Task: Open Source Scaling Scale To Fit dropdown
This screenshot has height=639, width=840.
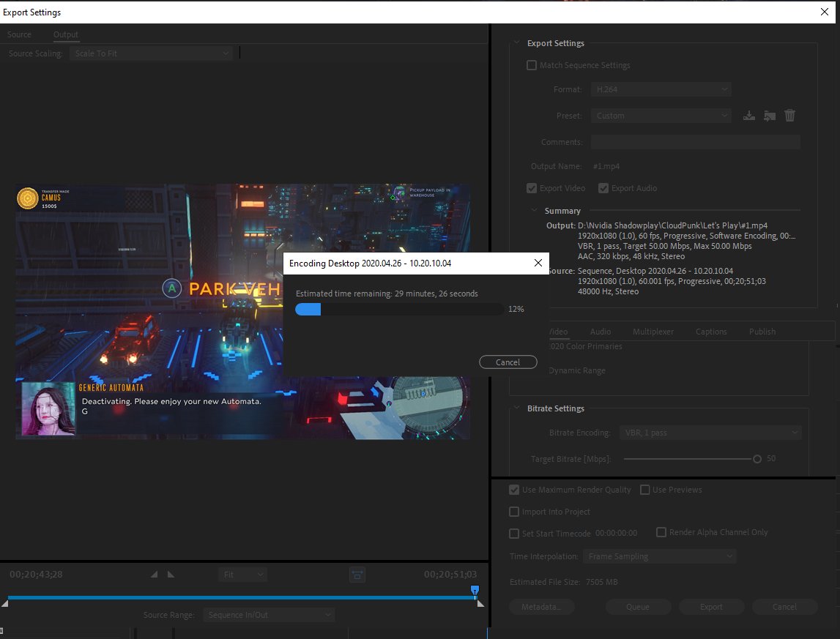Action: pyautogui.click(x=151, y=53)
